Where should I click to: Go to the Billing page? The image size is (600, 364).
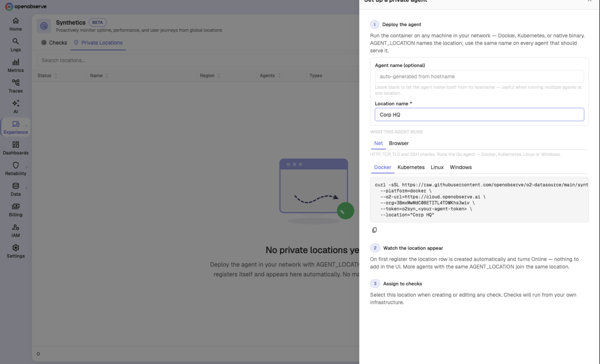tap(16, 210)
